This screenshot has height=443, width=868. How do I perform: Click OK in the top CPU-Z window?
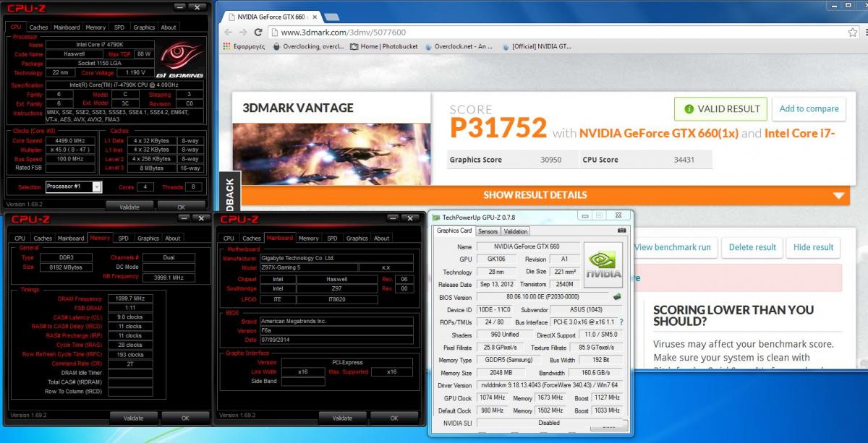pos(182,207)
